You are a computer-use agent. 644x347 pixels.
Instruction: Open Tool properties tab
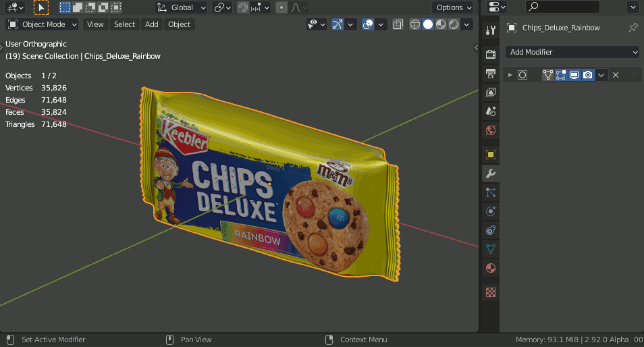pyautogui.click(x=490, y=30)
